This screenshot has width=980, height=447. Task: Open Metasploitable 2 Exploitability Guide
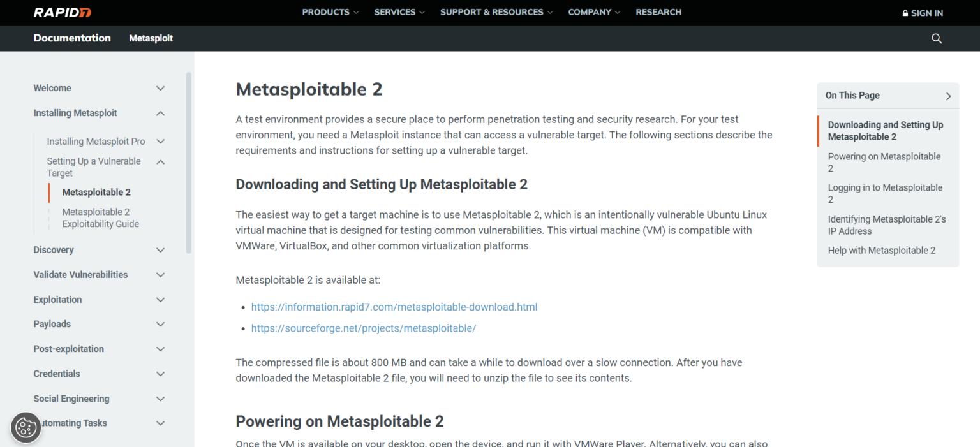coord(101,218)
